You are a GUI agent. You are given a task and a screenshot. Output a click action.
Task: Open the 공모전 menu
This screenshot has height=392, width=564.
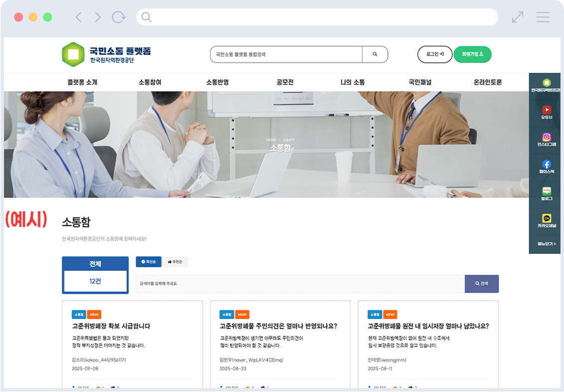click(x=285, y=82)
